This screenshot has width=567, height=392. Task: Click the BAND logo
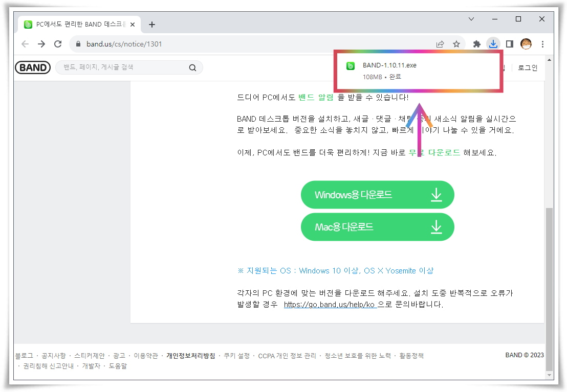(33, 67)
